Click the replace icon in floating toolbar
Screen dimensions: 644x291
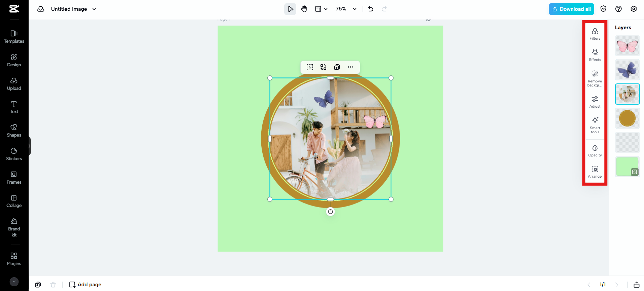coord(324,67)
